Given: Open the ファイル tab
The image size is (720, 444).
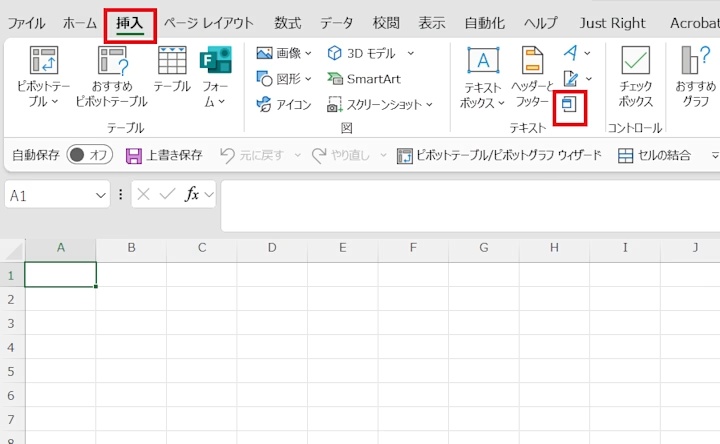Looking at the screenshot, I should coord(26,23).
